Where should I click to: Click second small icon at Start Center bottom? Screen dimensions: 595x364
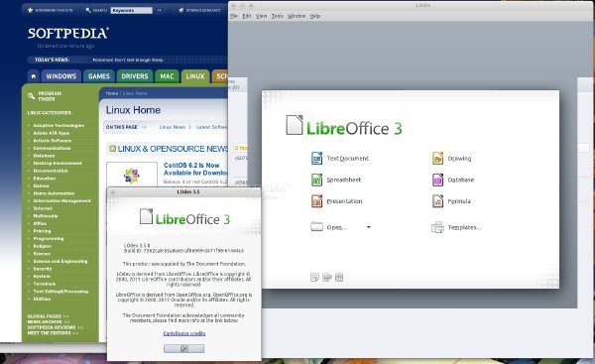click(x=327, y=278)
